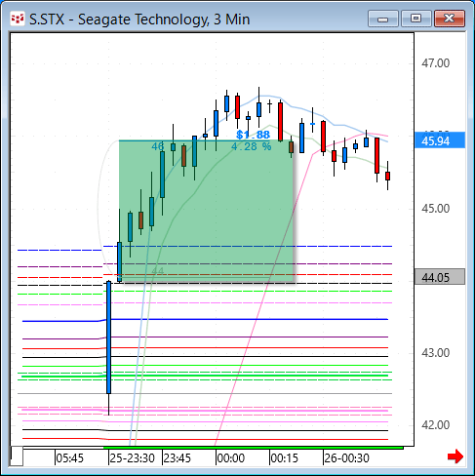
Task: Click the 43.00 price axis label
Action: pyautogui.click(x=436, y=353)
